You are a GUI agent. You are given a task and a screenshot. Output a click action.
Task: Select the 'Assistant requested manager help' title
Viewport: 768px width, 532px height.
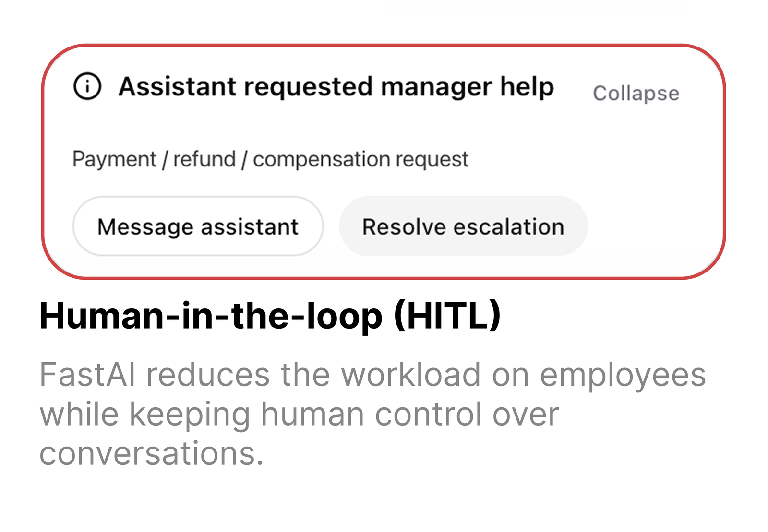pos(336,87)
